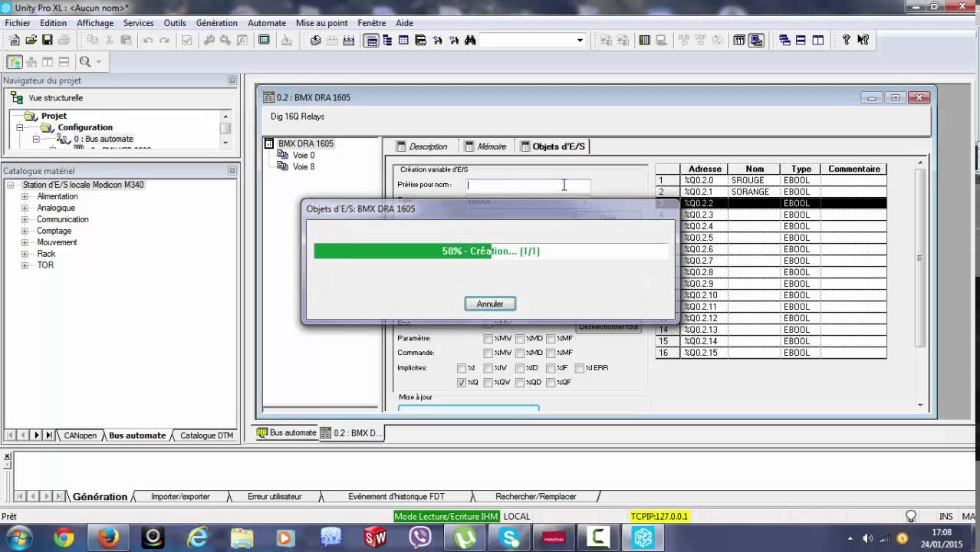980x552 pixels.
Task: Click the cascade windows toolbar icon
Action: 784,40
